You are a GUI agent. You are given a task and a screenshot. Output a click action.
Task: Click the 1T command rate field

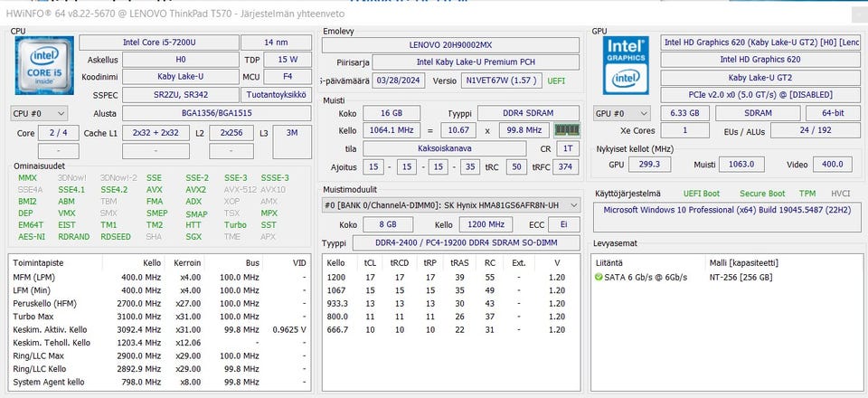tap(568, 149)
